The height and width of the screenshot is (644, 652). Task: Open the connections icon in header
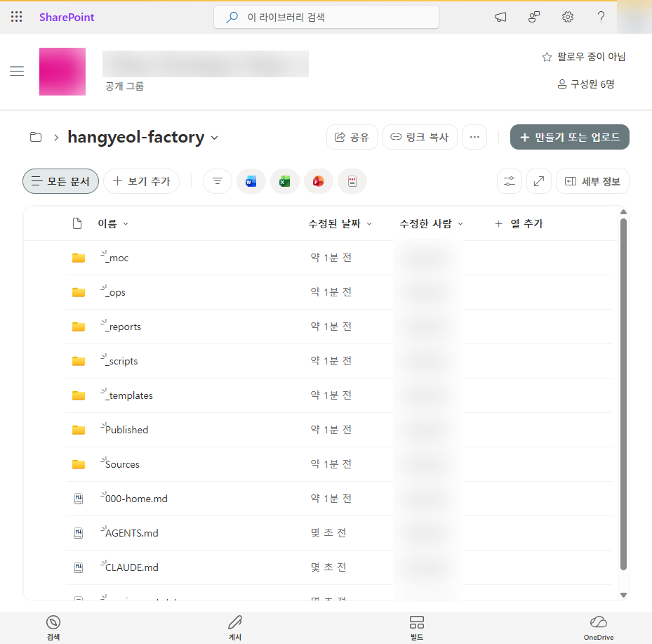(534, 17)
